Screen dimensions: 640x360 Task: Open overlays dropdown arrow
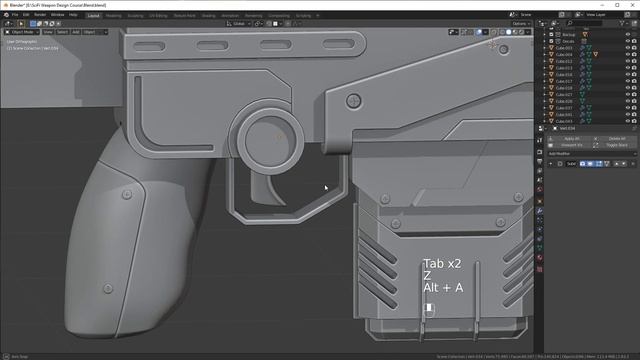tap(485, 32)
